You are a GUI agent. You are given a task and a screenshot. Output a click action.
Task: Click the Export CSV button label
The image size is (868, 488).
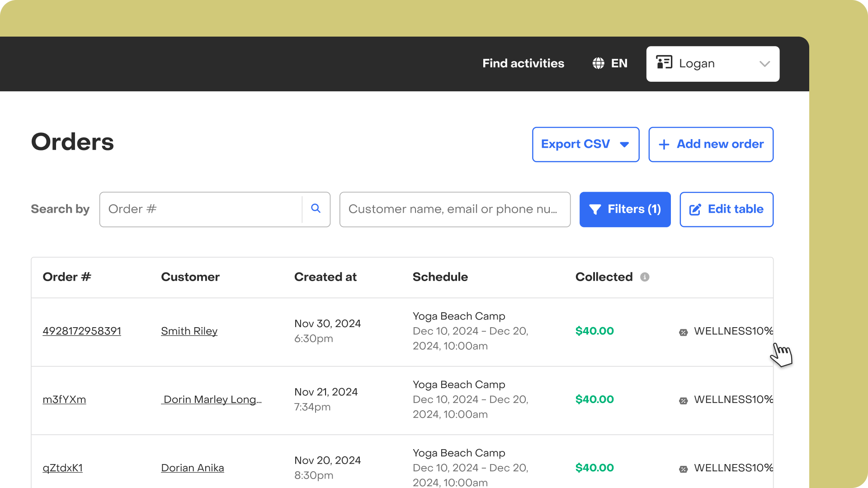click(x=575, y=144)
